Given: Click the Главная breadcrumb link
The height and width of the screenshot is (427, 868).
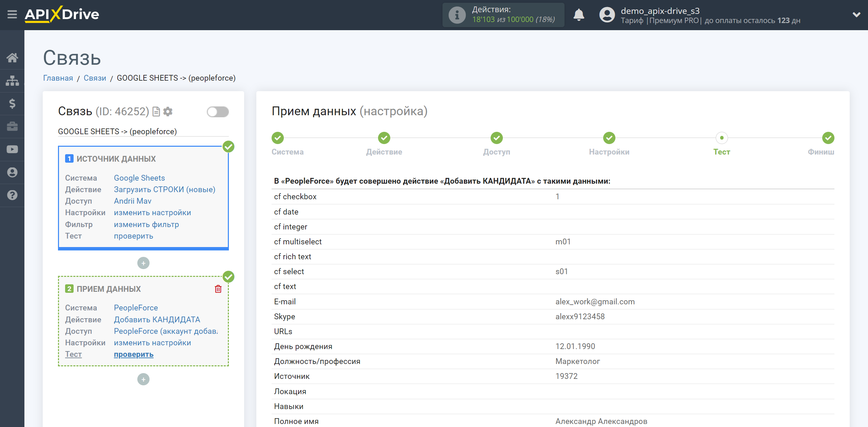Looking at the screenshot, I should click(58, 78).
